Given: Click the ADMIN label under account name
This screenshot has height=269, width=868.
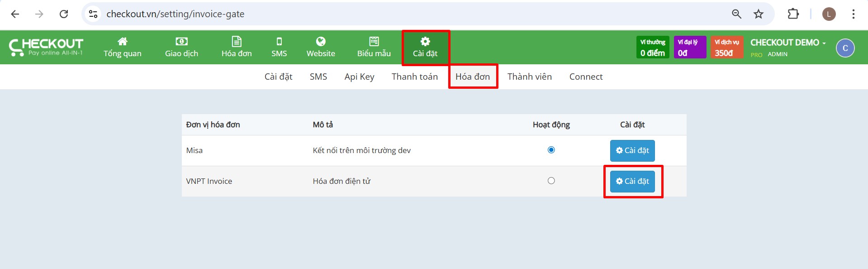Looking at the screenshot, I should tap(778, 54).
